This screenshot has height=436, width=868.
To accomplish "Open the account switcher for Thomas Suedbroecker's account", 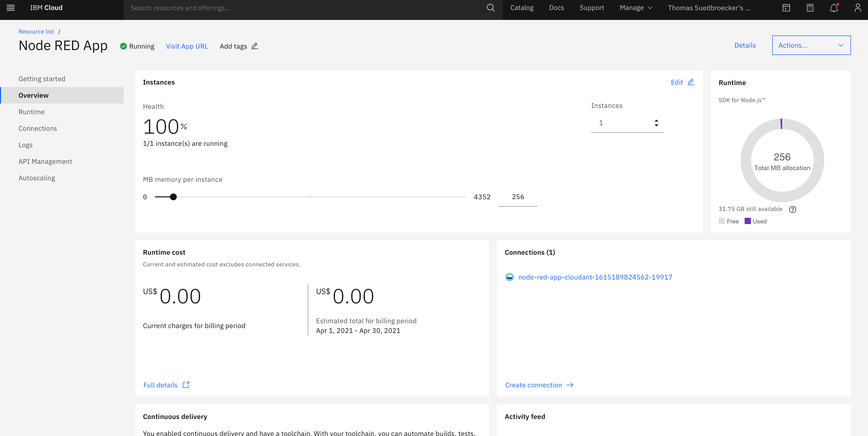I will click(x=709, y=8).
